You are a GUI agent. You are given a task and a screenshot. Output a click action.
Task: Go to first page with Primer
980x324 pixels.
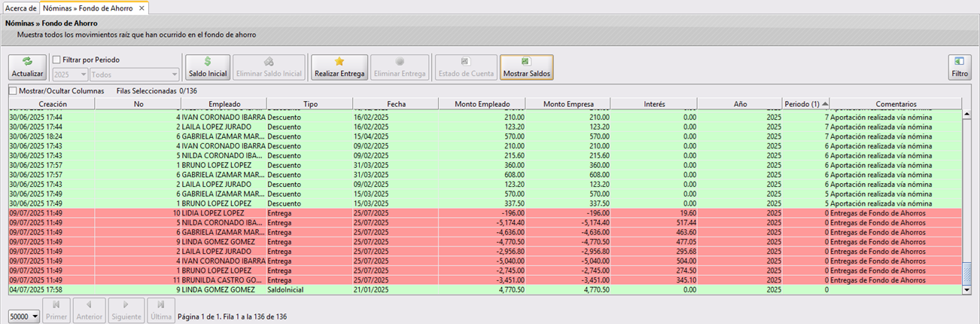56,310
